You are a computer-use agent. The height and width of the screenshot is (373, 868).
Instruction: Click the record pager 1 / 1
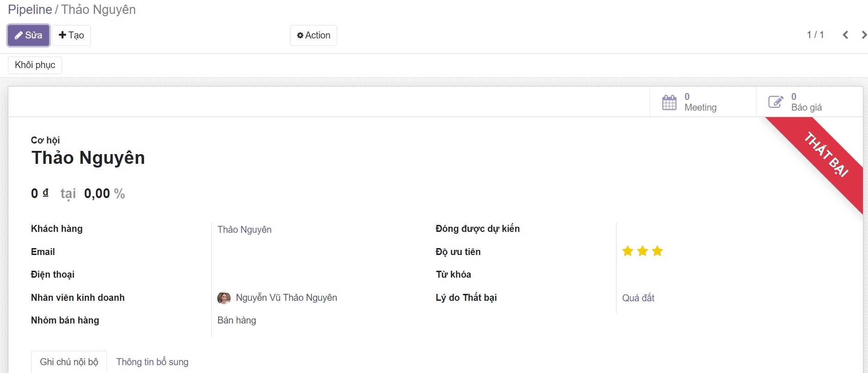[815, 35]
